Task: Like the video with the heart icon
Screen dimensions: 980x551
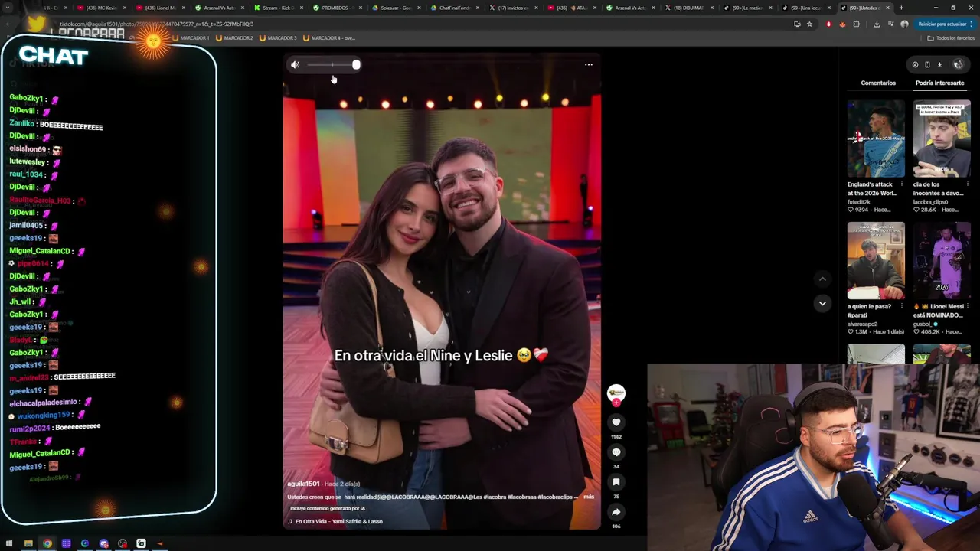Action: pos(616,422)
